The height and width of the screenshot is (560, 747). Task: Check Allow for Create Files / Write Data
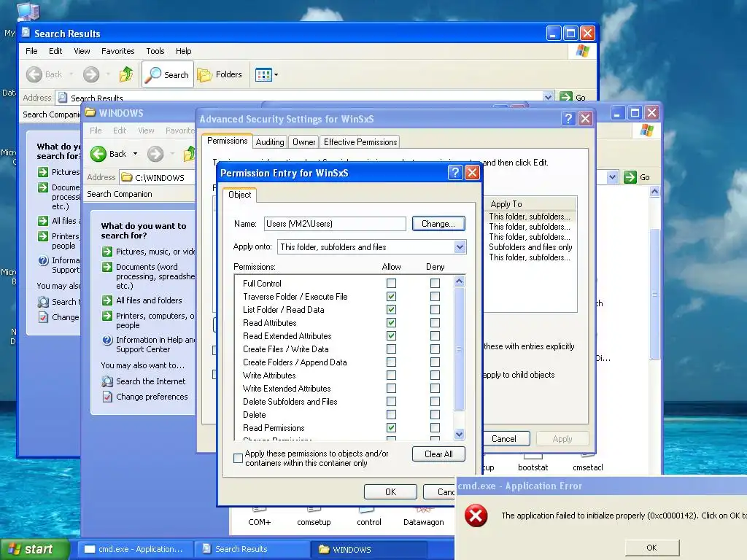click(x=391, y=349)
